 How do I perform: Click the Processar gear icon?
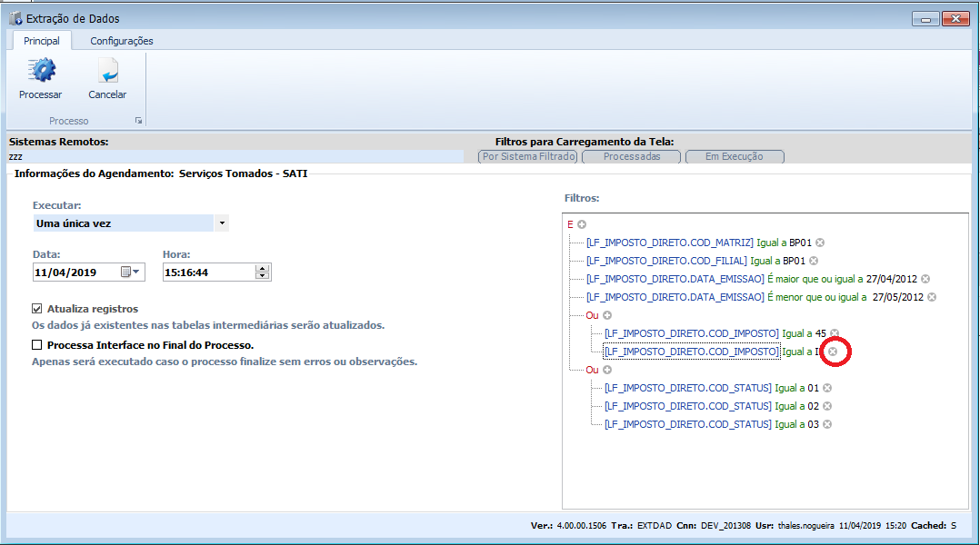41,71
